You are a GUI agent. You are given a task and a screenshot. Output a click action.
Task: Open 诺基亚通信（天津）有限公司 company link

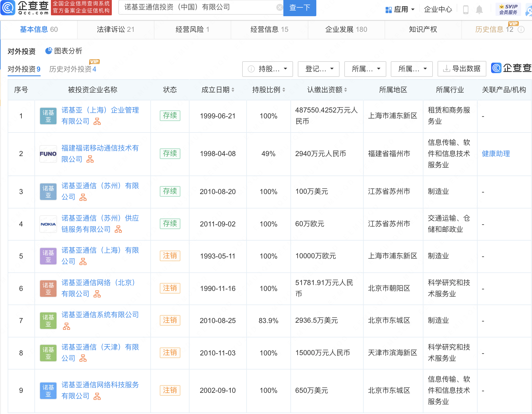tap(100, 353)
